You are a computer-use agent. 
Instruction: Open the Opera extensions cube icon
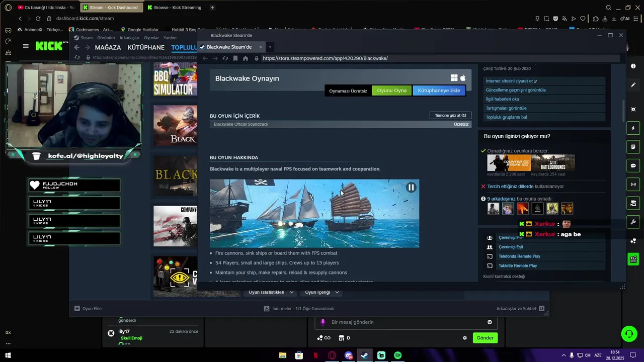(596, 19)
